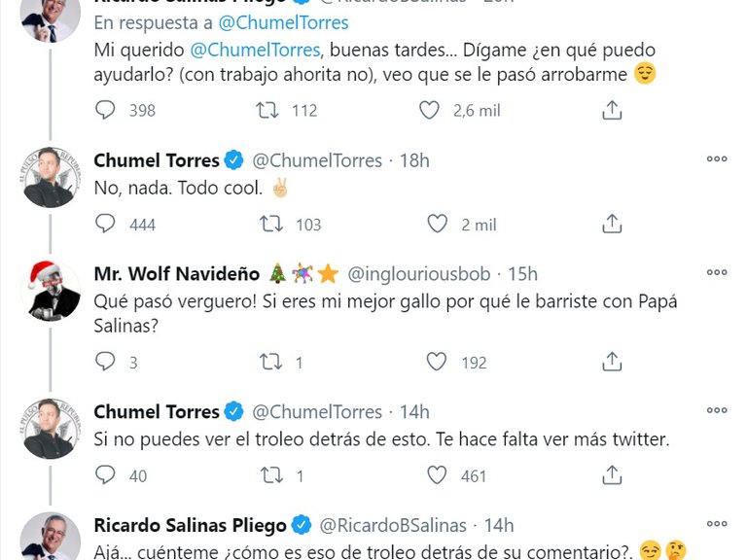Open more options for Chumel's 18h tweet
747x560 pixels.
717,159
